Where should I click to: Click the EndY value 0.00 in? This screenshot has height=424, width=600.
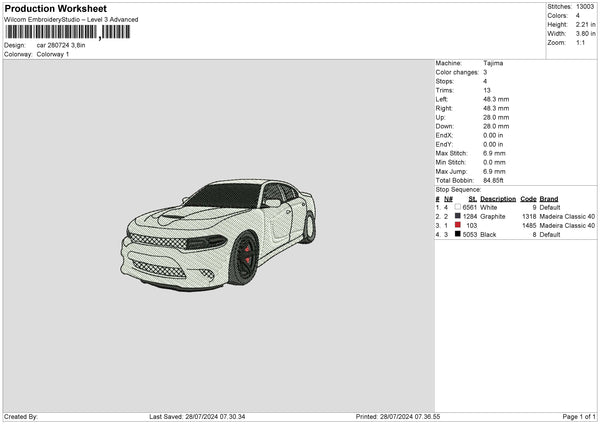[x=493, y=144]
